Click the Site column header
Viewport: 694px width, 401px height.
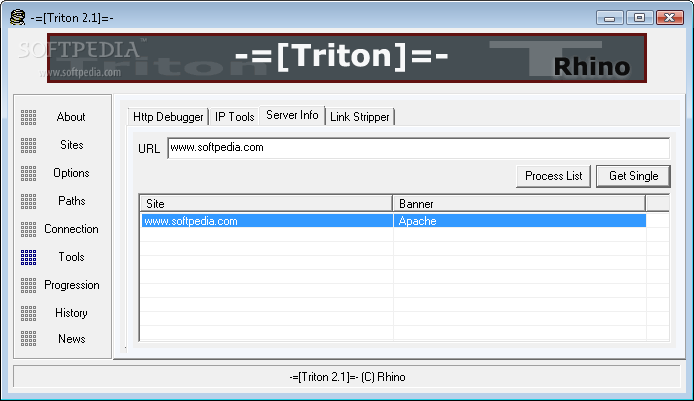click(266, 204)
